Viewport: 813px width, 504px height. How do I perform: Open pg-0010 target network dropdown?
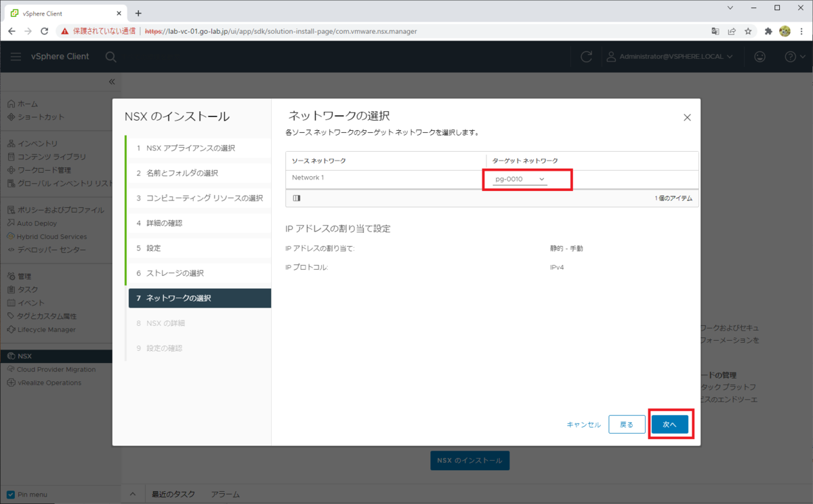520,179
